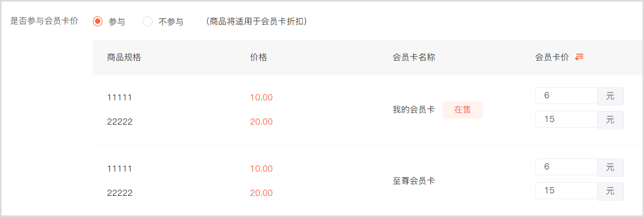Click the 20.00 price in the 至尊会员卡 group
This screenshot has width=644, height=217.
coord(261,193)
